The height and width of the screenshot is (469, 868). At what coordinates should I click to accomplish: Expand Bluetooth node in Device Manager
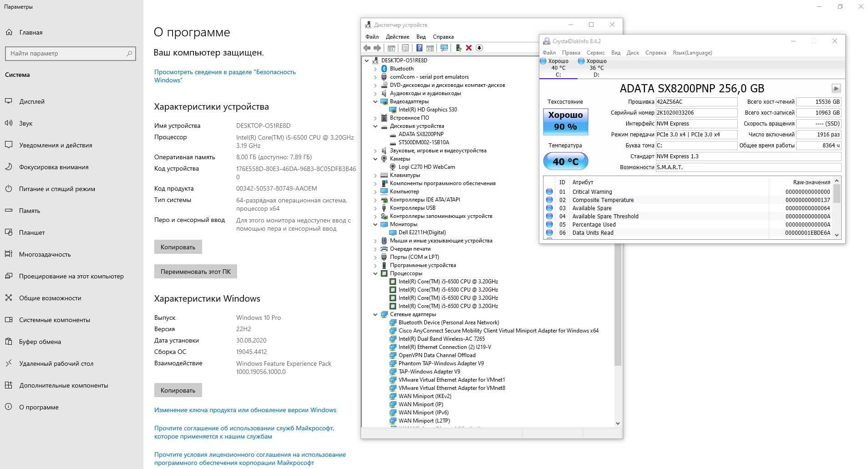pyautogui.click(x=376, y=69)
